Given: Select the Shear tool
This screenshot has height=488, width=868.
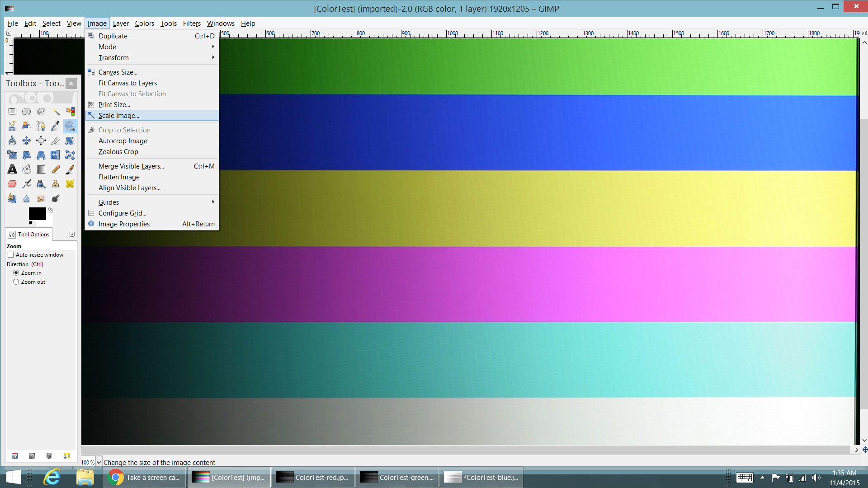Looking at the screenshot, I should tap(27, 155).
